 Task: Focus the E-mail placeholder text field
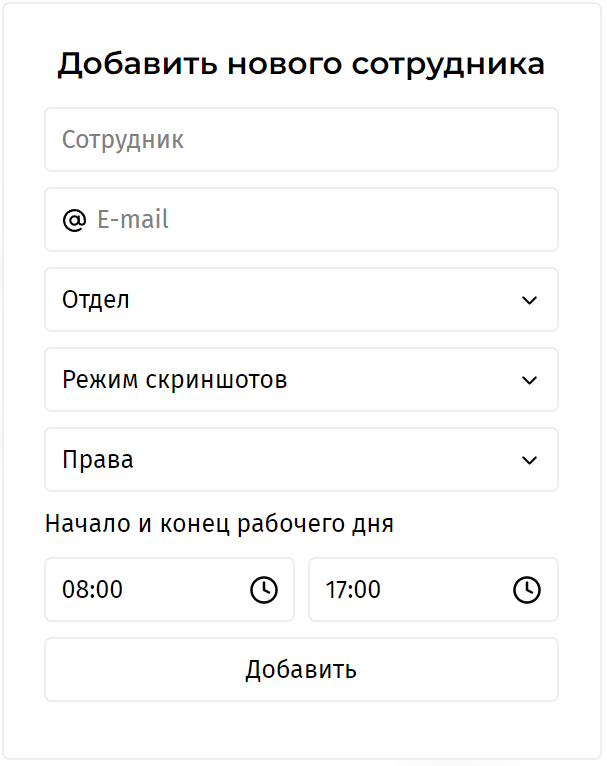click(301, 220)
